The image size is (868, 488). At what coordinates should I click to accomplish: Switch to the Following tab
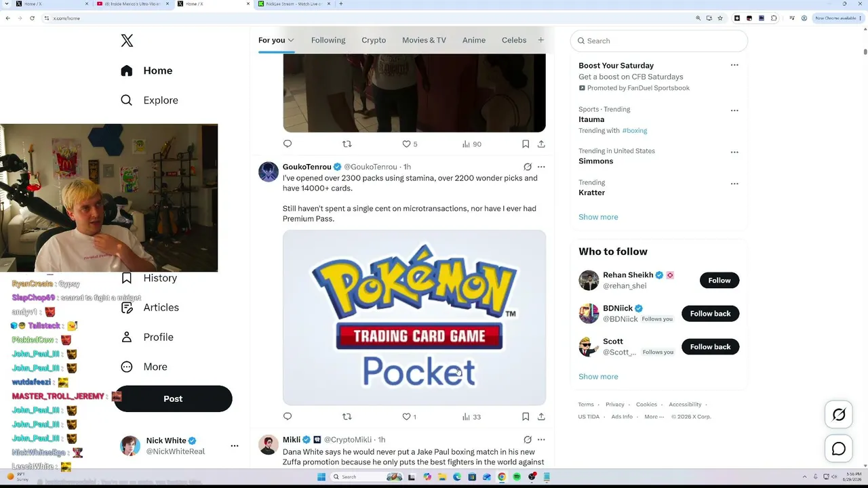328,40
